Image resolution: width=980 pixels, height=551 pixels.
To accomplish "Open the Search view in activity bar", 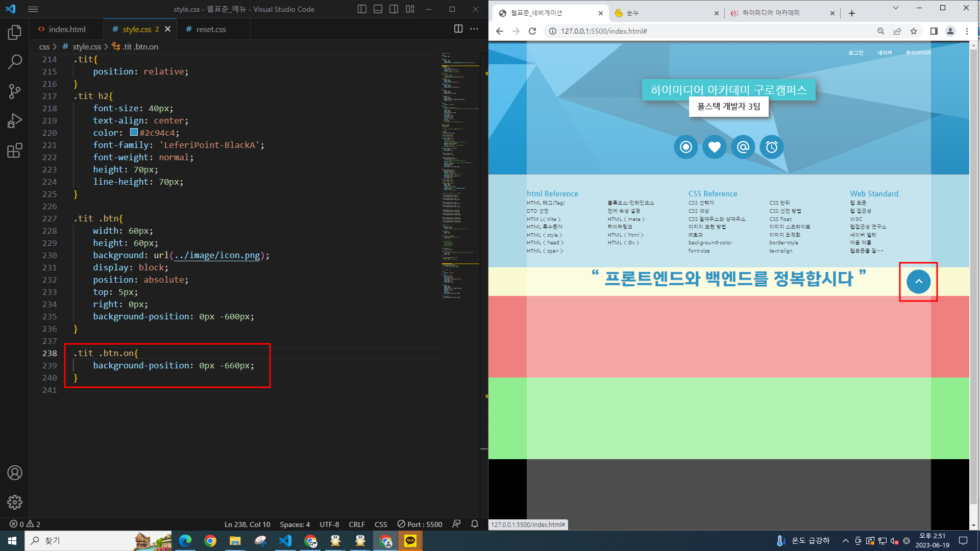I will (15, 62).
